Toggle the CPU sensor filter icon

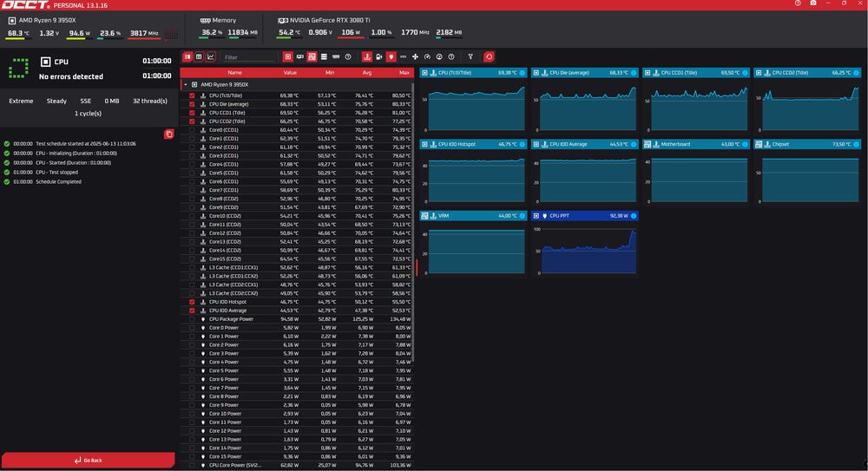click(x=288, y=57)
